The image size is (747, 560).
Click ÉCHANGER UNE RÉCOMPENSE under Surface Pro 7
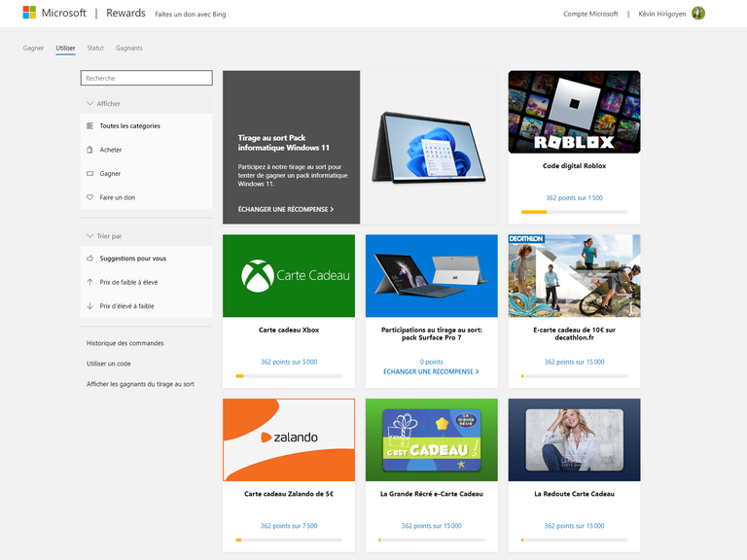(431, 371)
